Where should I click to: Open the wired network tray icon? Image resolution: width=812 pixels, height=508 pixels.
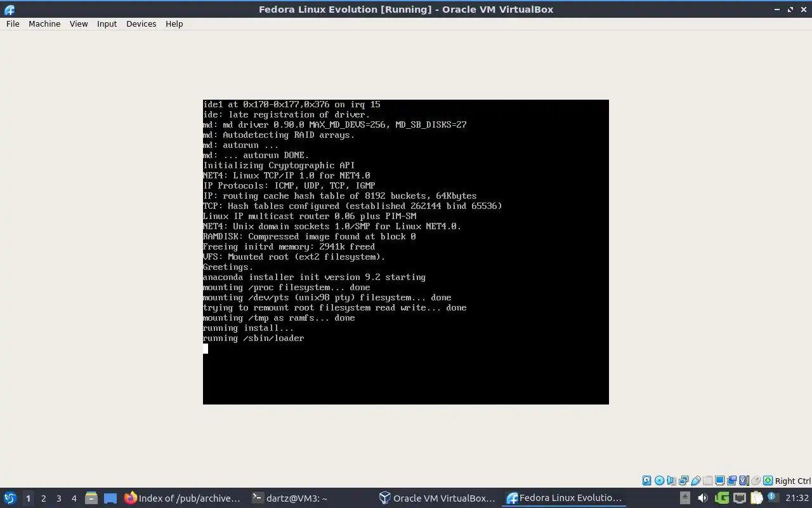tap(740, 498)
